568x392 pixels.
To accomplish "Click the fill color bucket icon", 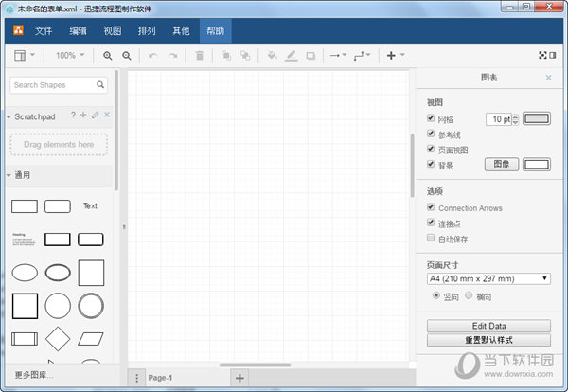I will point(272,56).
